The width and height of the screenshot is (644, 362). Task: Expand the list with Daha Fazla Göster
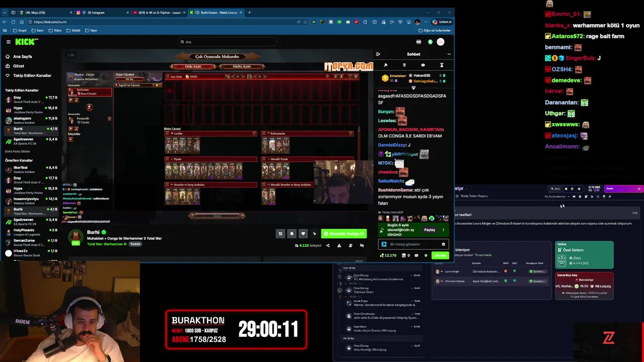(18, 151)
